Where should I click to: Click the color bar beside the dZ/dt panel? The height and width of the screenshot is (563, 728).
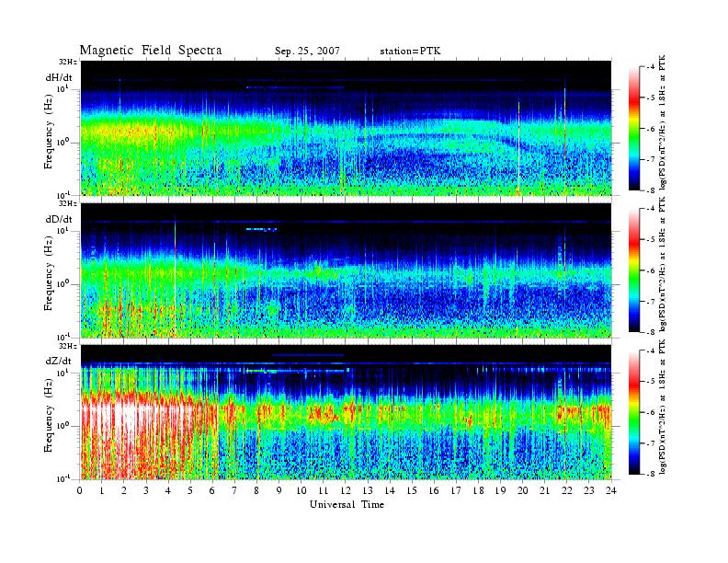point(633,412)
